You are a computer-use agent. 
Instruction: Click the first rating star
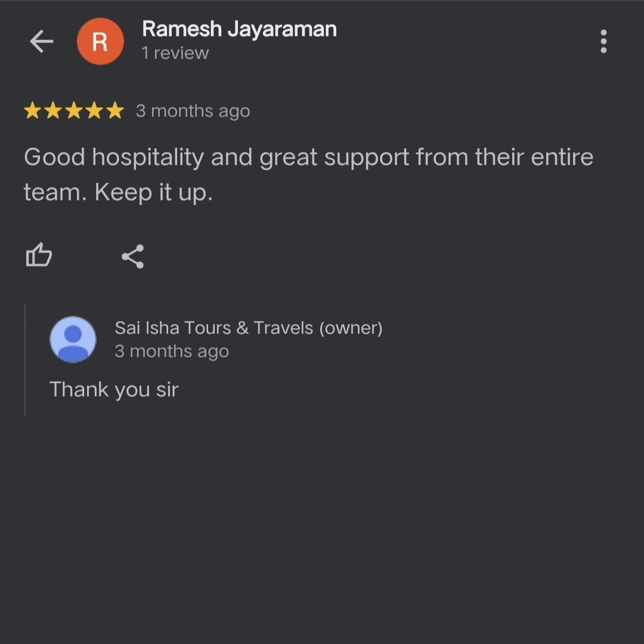pos(32,110)
